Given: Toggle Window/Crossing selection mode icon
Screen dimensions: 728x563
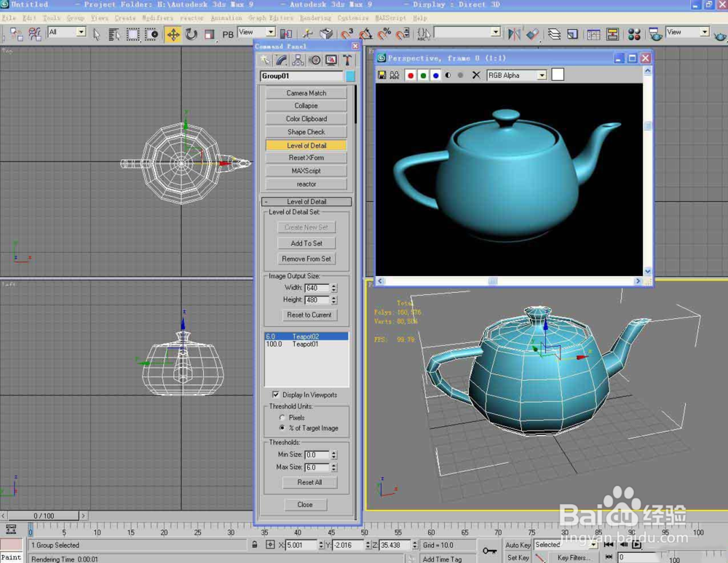Looking at the screenshot, I should click(x=151, y=34).
